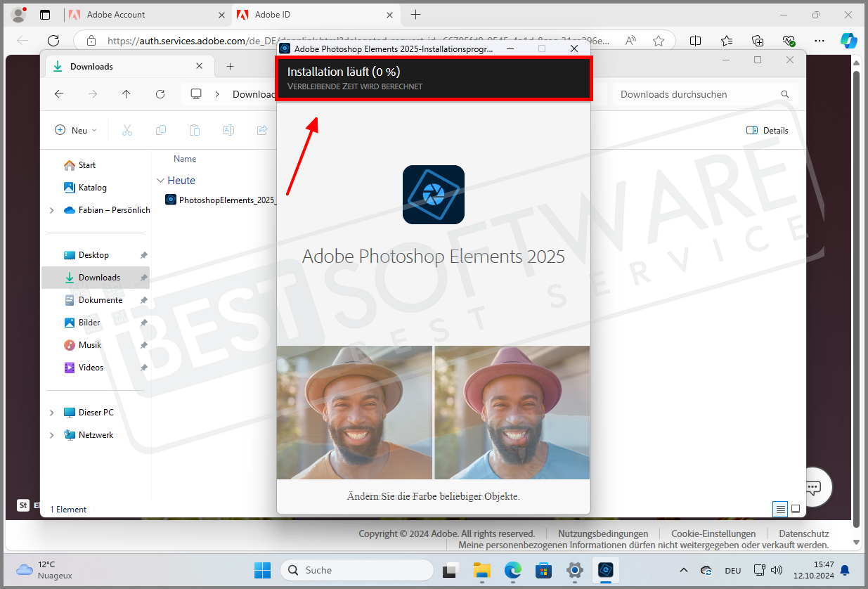The width and height of the screenshot is (868, 589).
Task: Add a new File Explorer tab
Action: click(x=230, y=67)
